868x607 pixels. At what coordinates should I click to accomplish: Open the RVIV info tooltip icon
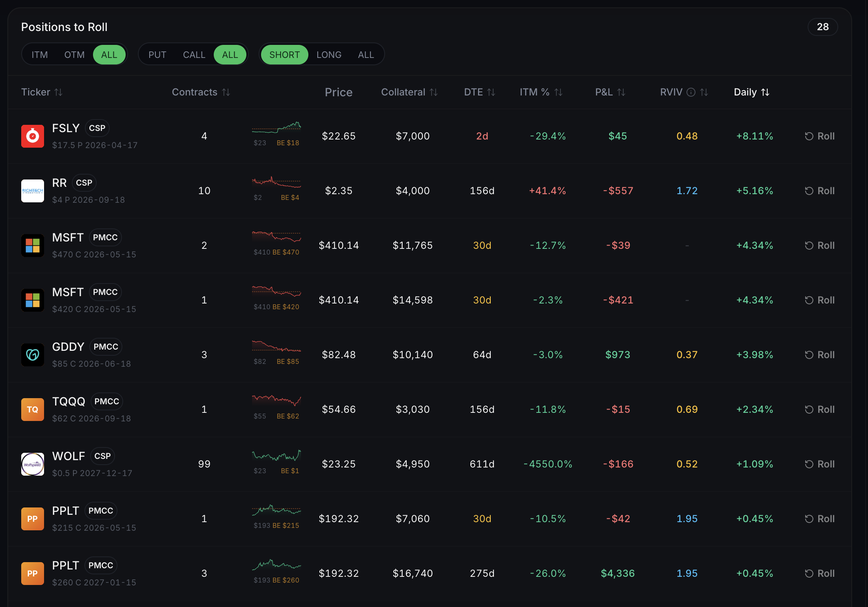click(x=691, y=92)
